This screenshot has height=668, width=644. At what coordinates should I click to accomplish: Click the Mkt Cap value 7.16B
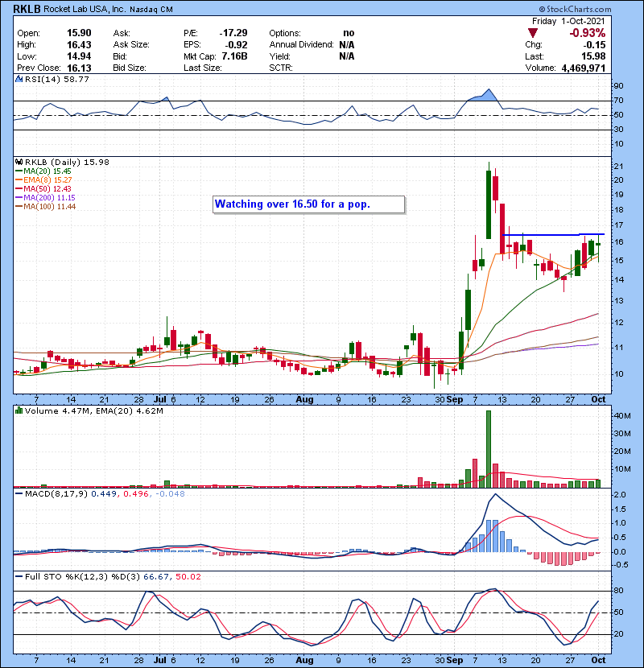234,56
